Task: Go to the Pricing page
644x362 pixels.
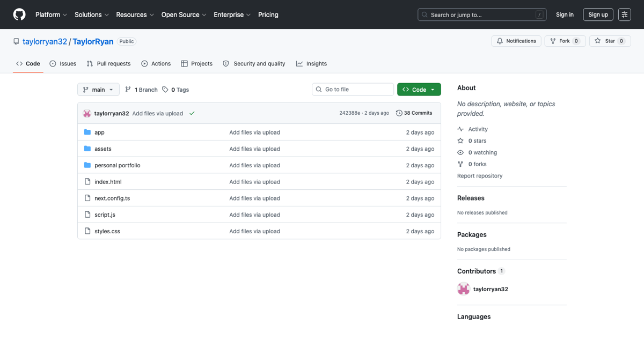Action: point(268,14)
